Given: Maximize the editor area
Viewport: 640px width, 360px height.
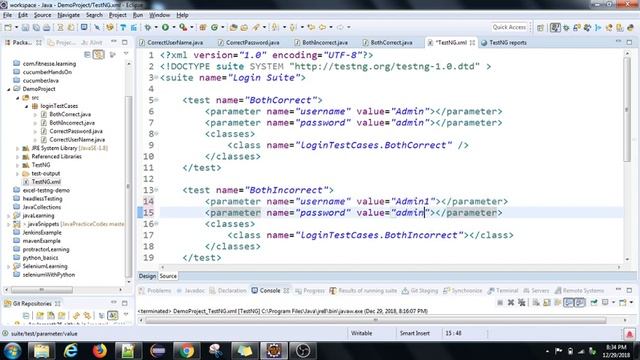Looking at the screenshot, I should 629,42.
